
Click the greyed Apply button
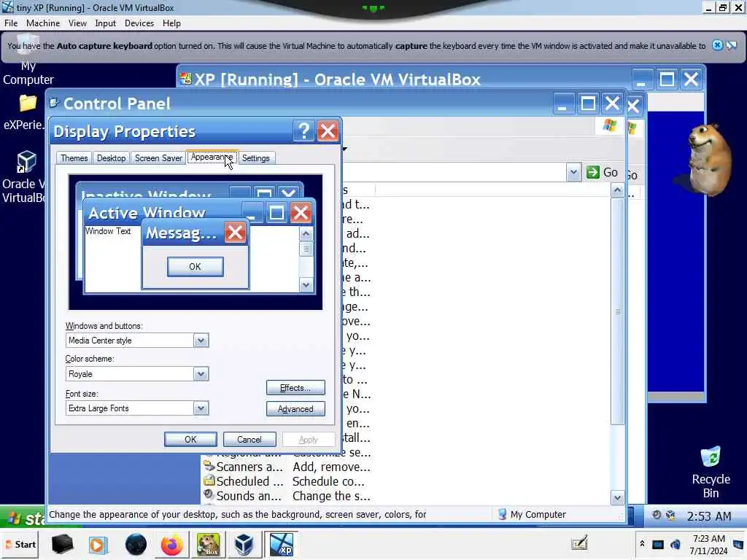click(309, 439)
